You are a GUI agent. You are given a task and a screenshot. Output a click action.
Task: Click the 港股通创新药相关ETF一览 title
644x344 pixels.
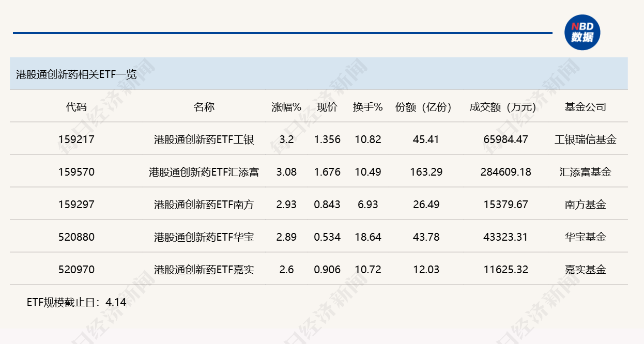click(x=76, y=74)
